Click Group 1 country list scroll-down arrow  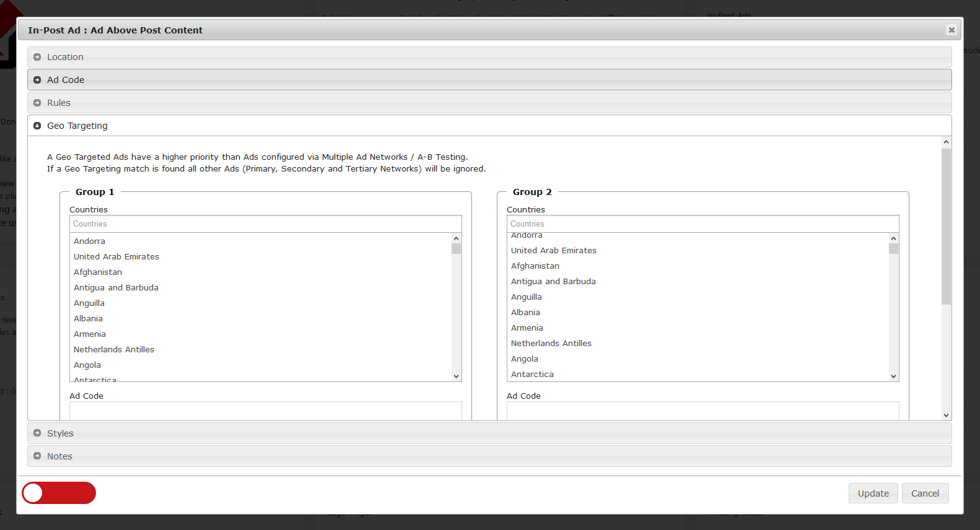[456, 376]
